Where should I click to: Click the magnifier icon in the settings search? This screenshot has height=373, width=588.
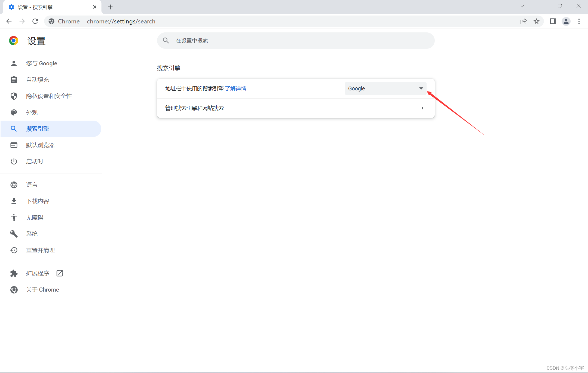pyautogui.click(x=166, y=41)
